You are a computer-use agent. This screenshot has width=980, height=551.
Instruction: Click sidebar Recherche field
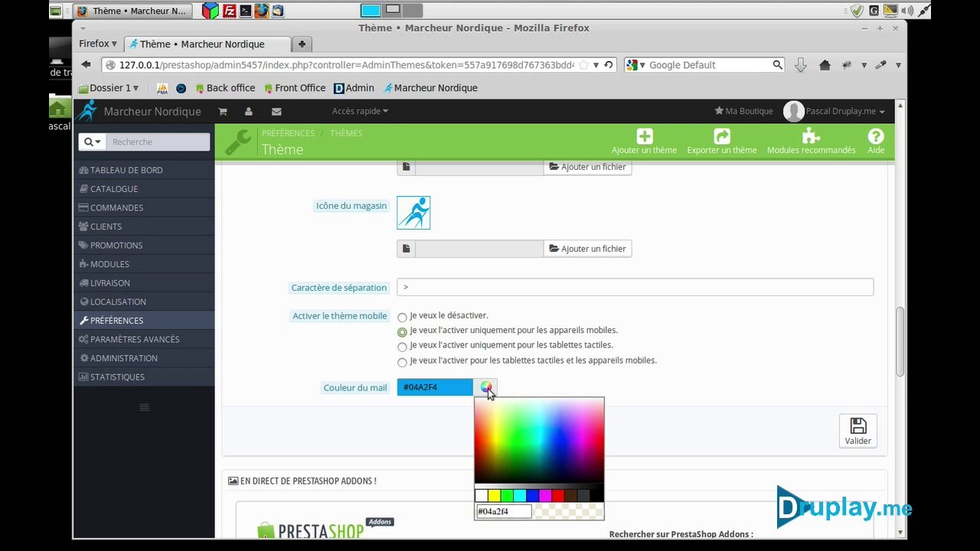click(x=158, y=142)
